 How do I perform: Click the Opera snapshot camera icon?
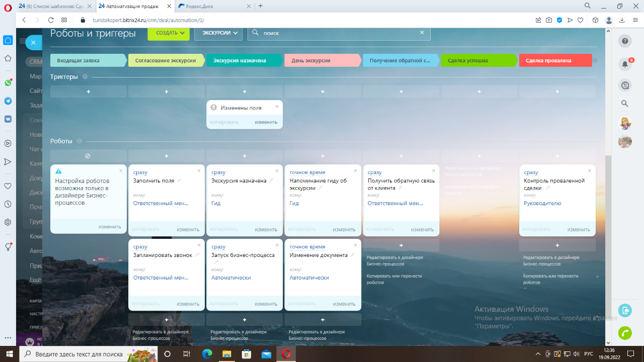pyautogui.click(x=549, y=20)
